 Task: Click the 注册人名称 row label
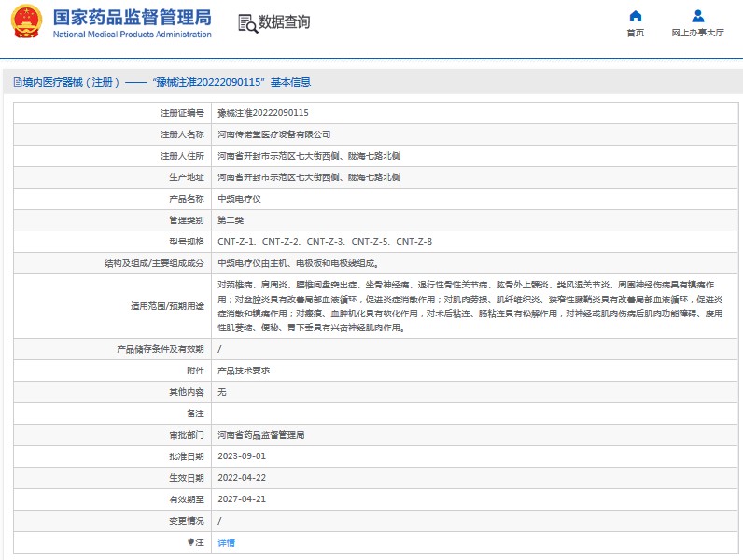(182, 134)
